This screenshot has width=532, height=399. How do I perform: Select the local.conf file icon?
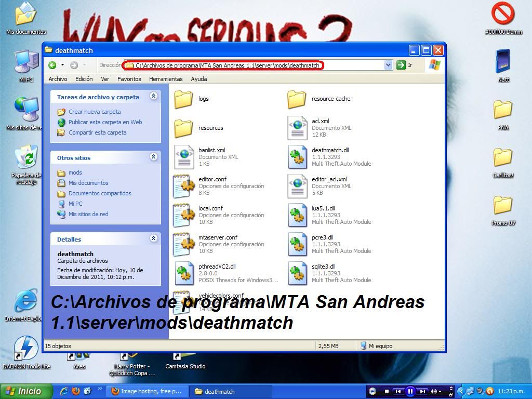183,216
